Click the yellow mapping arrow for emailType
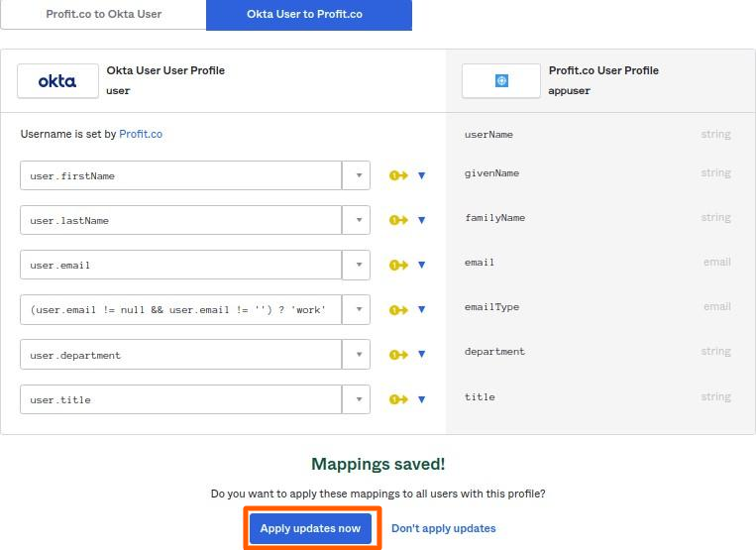Screen dimensions: 756x550 [398, 310]
